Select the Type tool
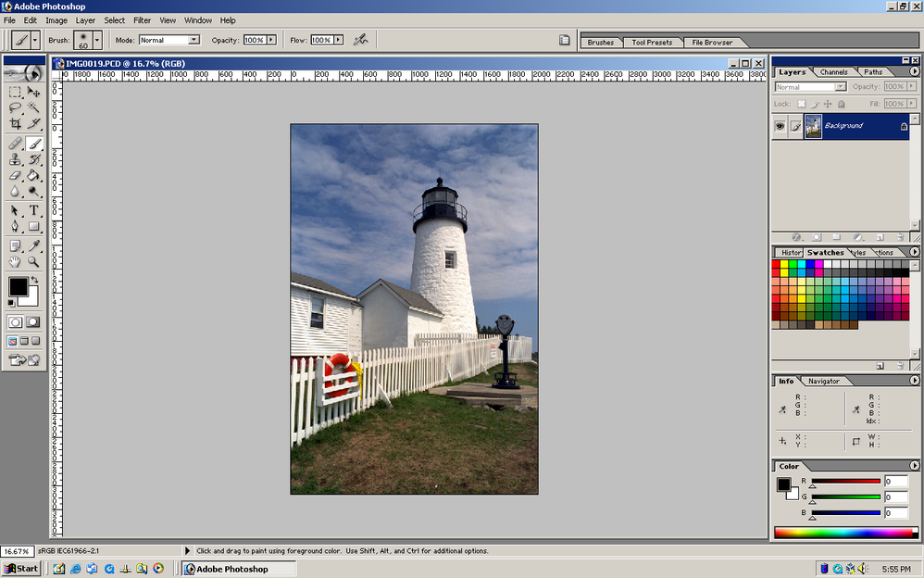The height and width of the screenshot is (578, 924). [33, 210]
